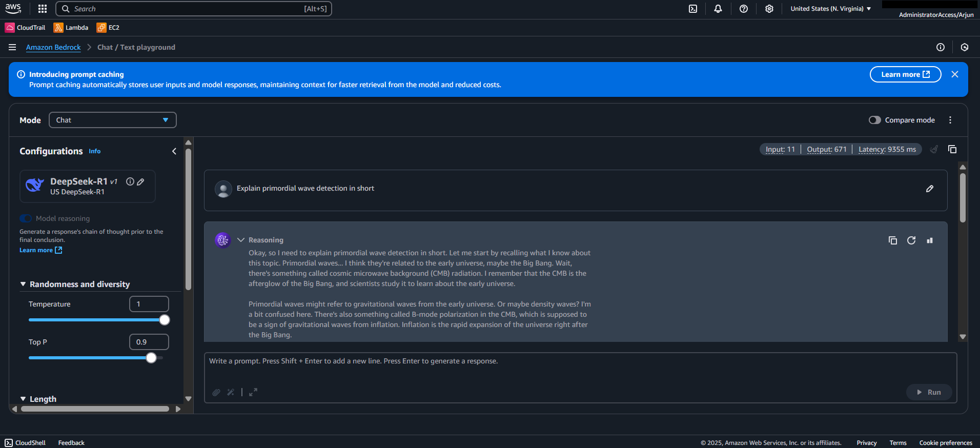980x448 pixels.
Task: Click the Temperature slider handle
Action: (x=165, y=320)
